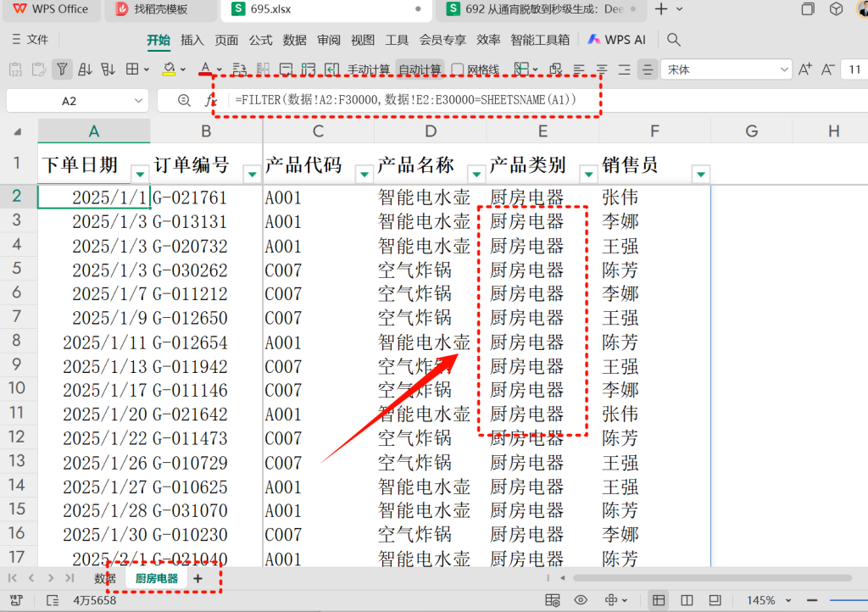Go to the next sheet arrow
Screen dimensions: 868x612
coord(50,578)
